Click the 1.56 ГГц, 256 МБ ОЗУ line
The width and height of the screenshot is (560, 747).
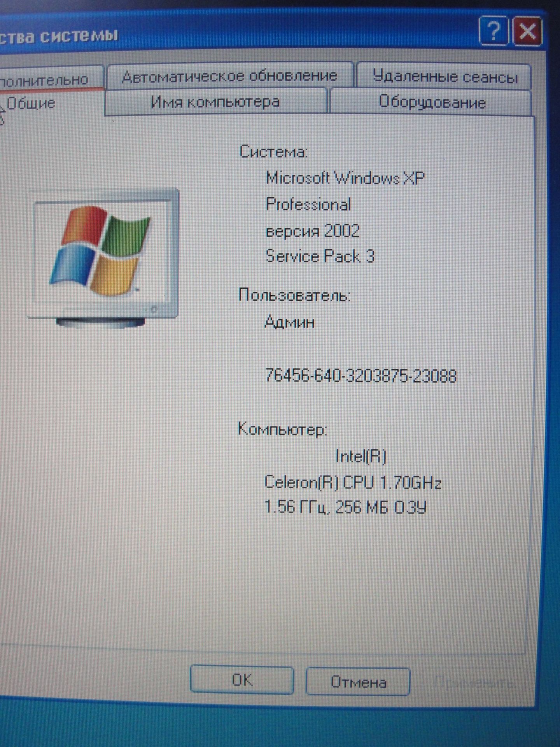click(345, 507)
